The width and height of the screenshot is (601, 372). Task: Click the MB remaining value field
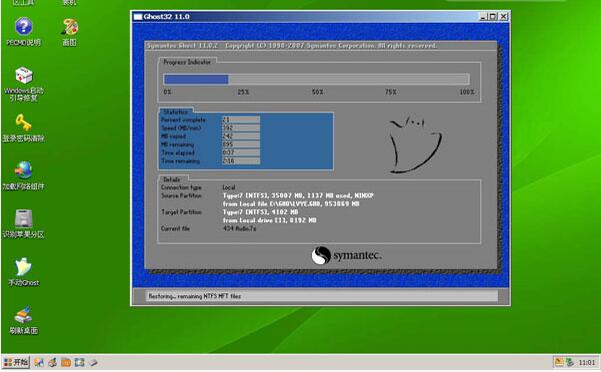(241, 144)
